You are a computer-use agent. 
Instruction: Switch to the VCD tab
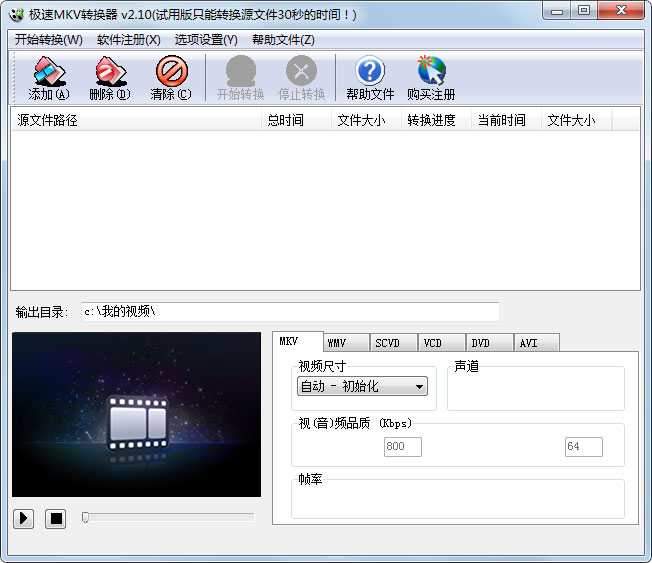click(442, 343)
